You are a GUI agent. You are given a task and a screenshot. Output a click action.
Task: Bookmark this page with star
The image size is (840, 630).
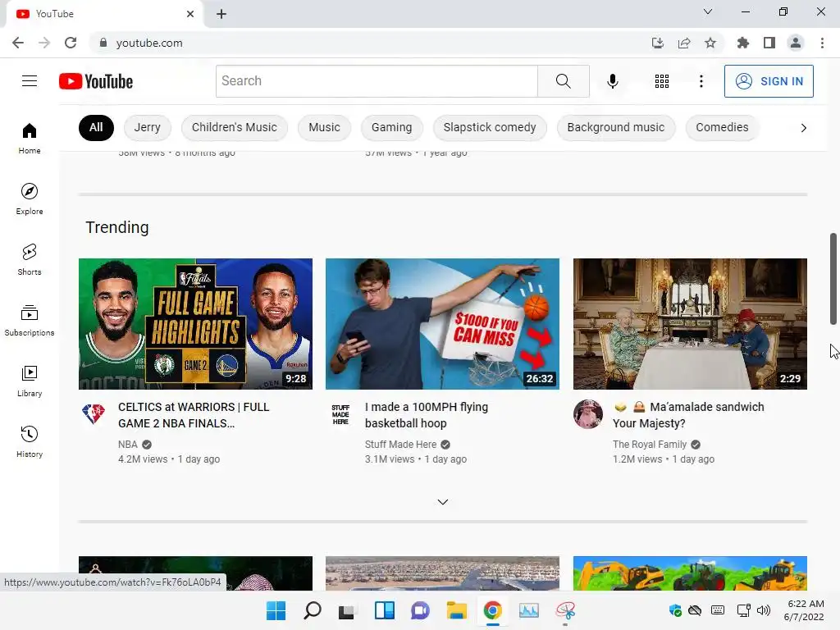(x=710, y=43)
